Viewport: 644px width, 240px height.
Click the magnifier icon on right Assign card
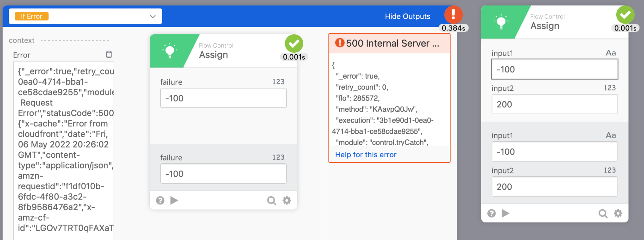click(603, 213)
